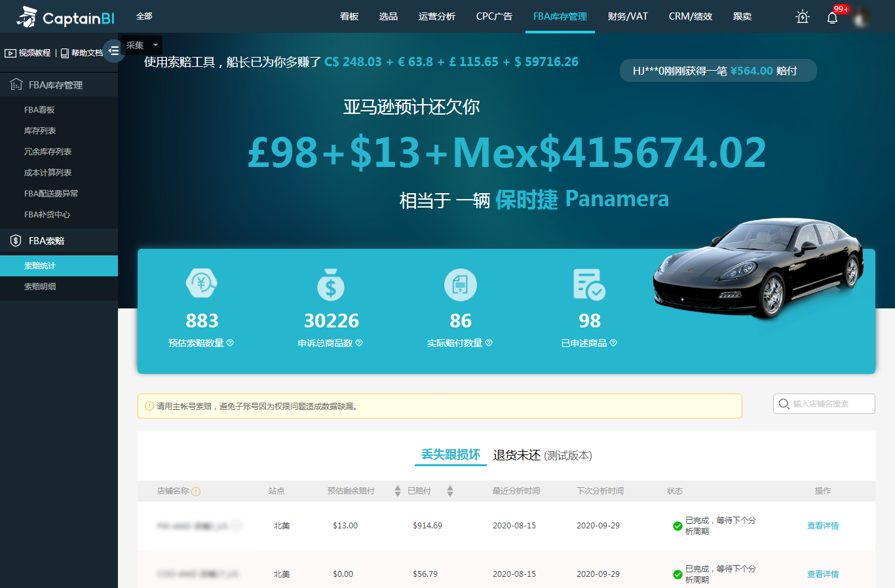Open the 全部 store selector
Image resolution: width=895 pixels, height=588 pixels.
(x=144, y=16)
